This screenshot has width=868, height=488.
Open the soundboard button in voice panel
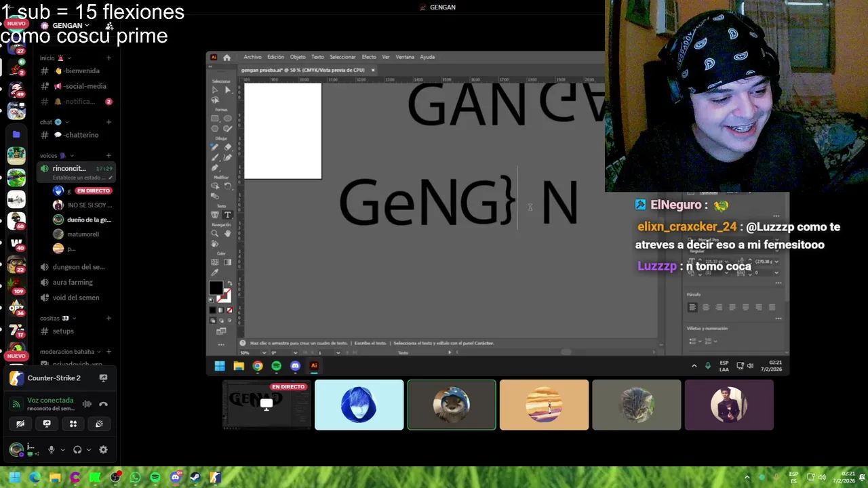(x=99, y=424)
